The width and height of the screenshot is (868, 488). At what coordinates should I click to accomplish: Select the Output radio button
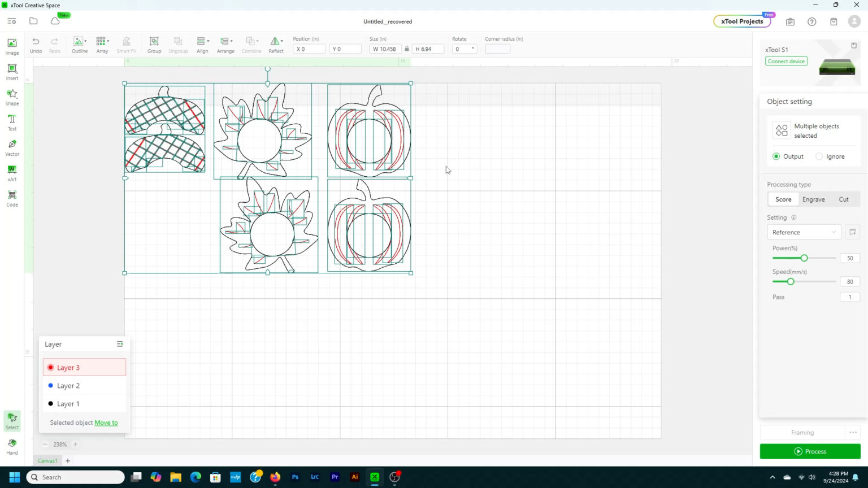776,156
